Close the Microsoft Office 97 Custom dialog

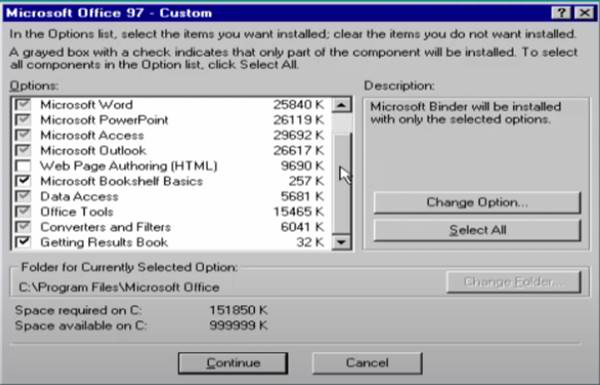click(x=584, y=13)
